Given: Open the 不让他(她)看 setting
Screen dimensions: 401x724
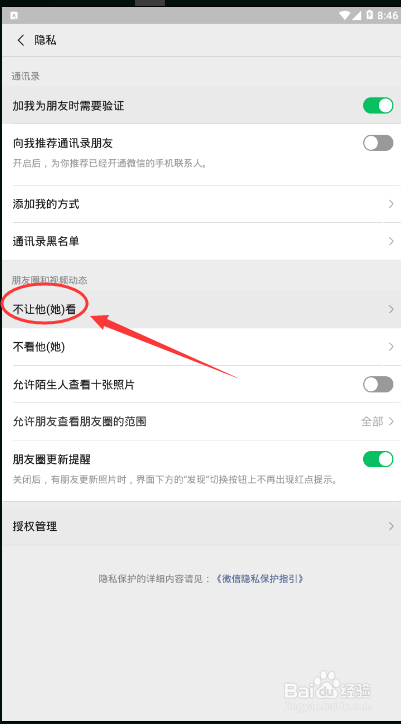Looking at the screenshot, I should point(200,309).
